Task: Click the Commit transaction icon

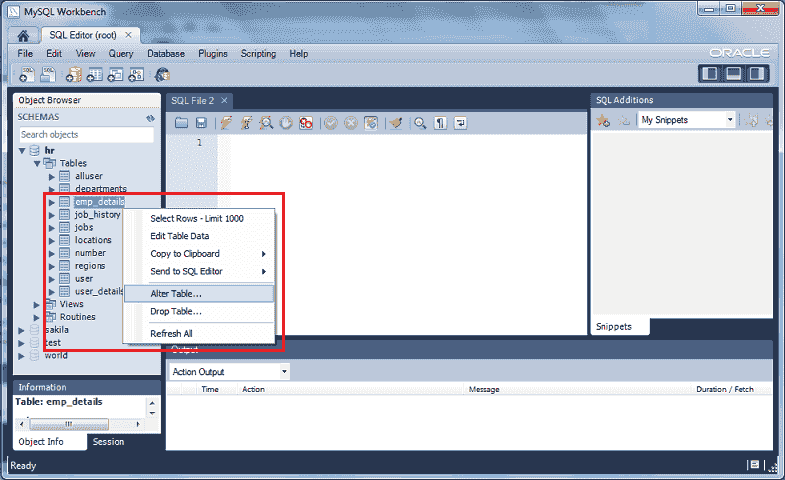Action: [x=330, y=123]
